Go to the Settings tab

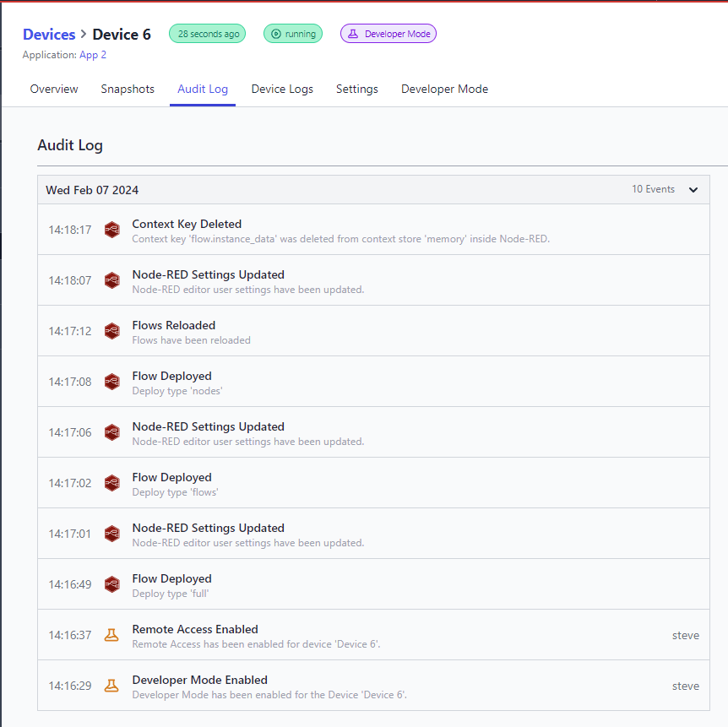pyautogui.click(x=357, y=89)
